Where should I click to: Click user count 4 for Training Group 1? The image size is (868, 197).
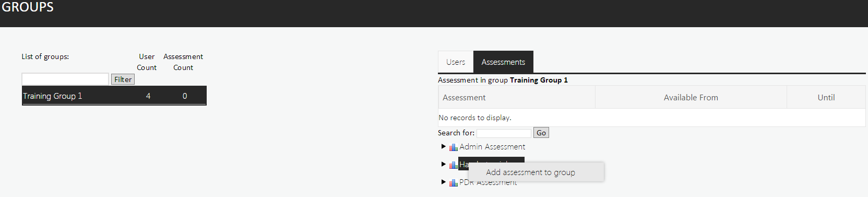pyautogui.click(x=148, y=96)
